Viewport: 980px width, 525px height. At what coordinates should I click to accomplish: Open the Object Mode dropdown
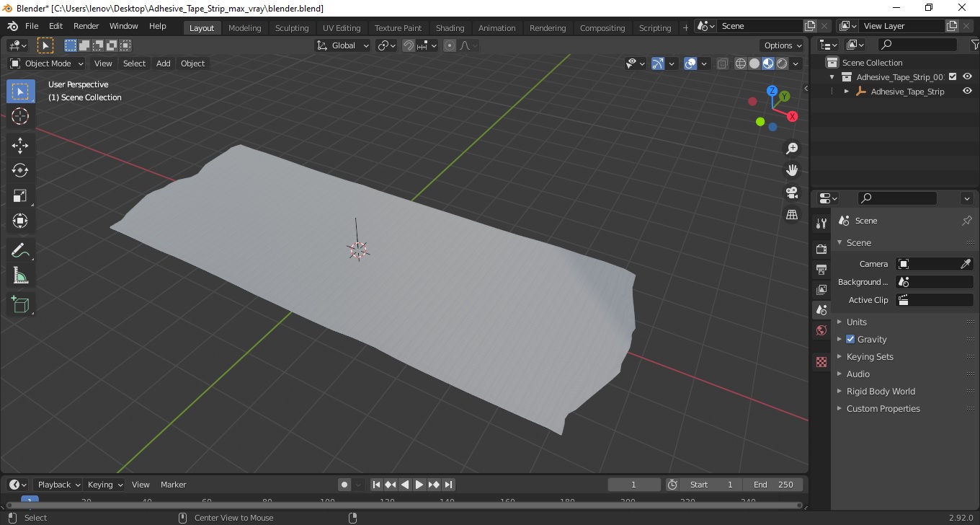[46, 63]
